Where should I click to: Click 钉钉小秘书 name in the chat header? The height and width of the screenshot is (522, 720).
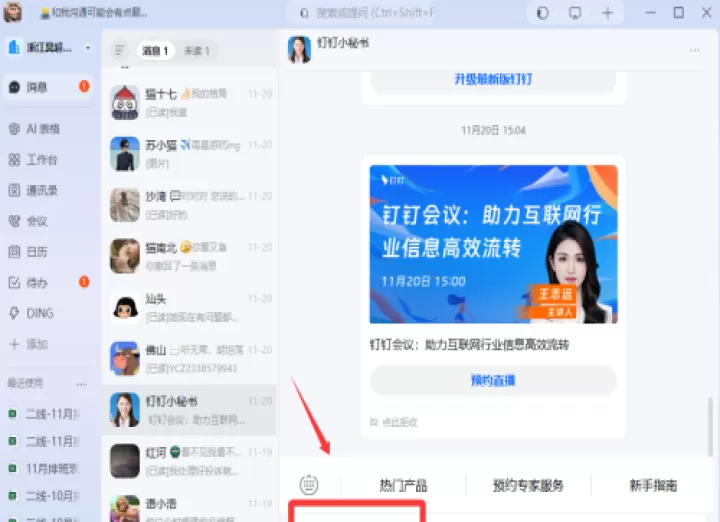pyautogui.click(x=343, y=43)
